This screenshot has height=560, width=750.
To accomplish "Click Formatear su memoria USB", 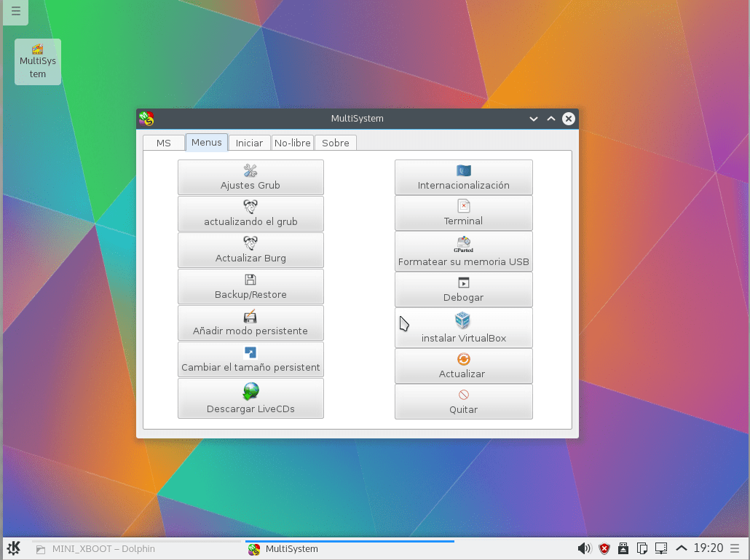I will click(x=464, y=251).
